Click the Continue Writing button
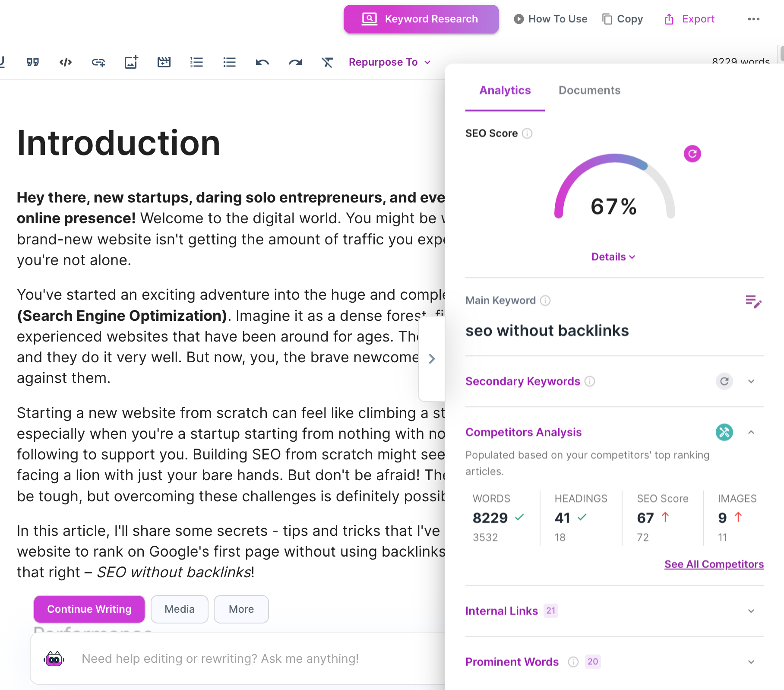This screenshot has width=784, height=690. pyautogui.click(x=89, y=609)
